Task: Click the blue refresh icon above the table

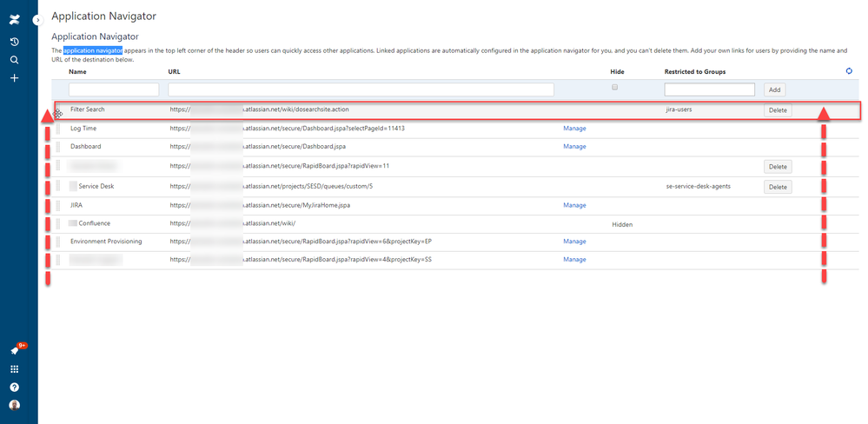Action: tap(849, 71)
